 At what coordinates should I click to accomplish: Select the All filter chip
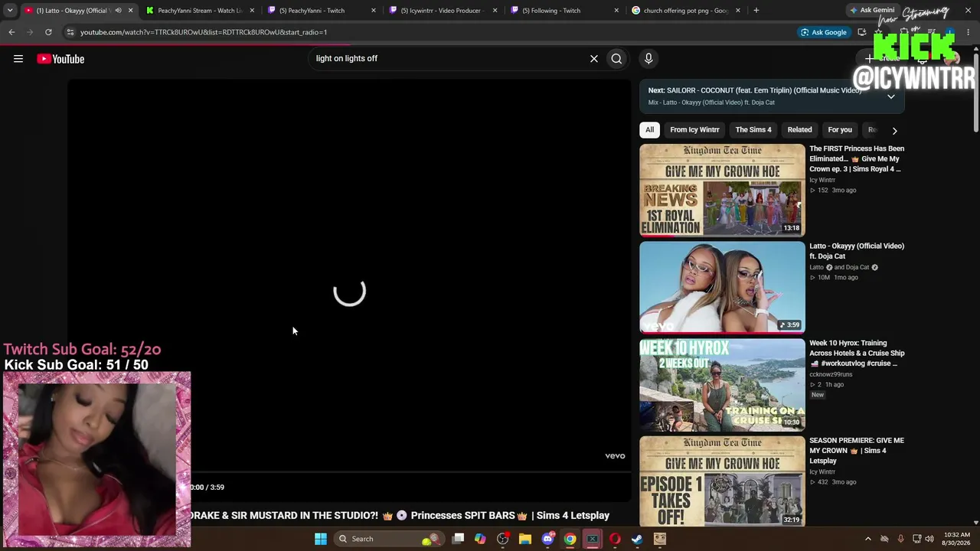[649, 129]
